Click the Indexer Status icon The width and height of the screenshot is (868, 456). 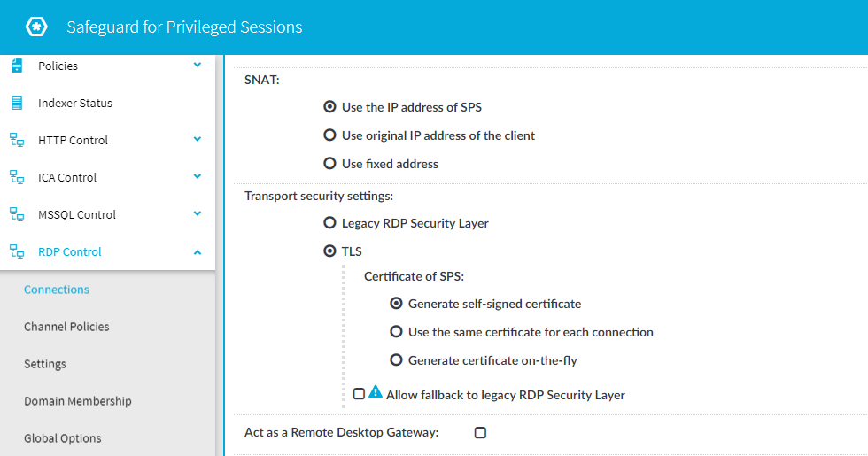17,103
